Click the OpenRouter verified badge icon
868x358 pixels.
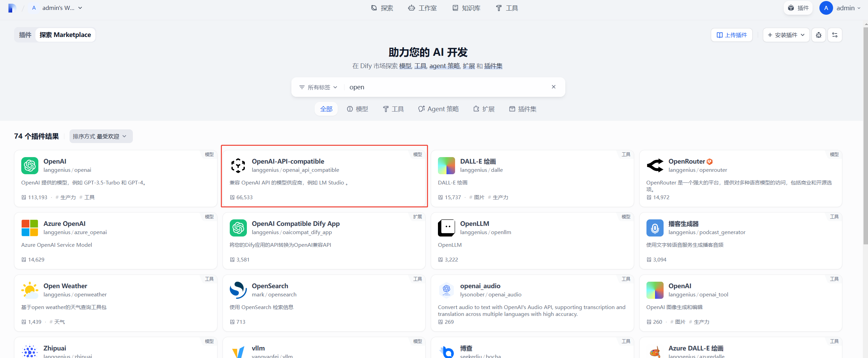point(709,162)
